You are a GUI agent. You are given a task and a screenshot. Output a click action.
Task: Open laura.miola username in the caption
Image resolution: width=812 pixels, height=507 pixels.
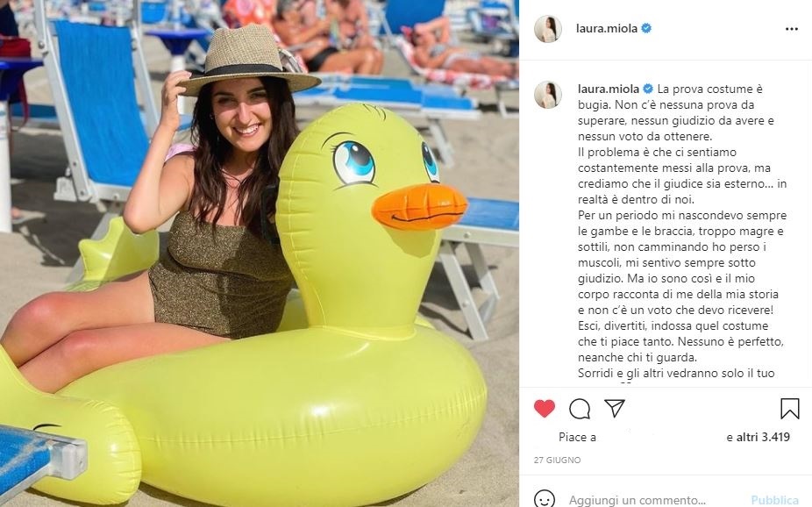point(609,89)
